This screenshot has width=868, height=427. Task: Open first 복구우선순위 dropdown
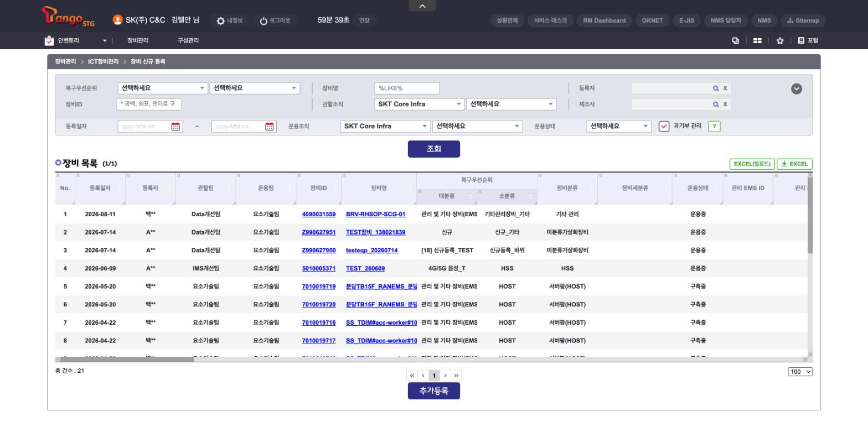point(163,88)
